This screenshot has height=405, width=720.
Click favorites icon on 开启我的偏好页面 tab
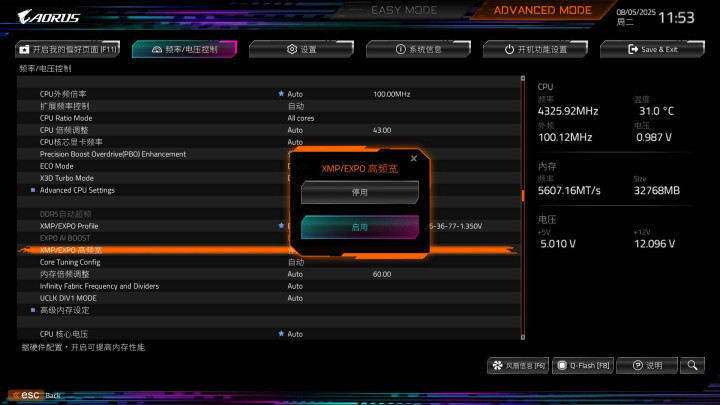pyautogui.click(x=24, y=49)
